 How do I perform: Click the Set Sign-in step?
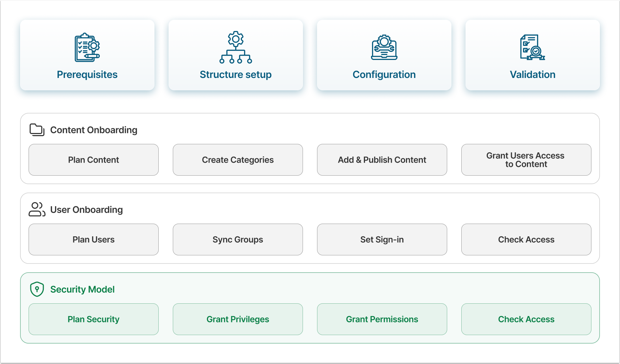[382, 239]
